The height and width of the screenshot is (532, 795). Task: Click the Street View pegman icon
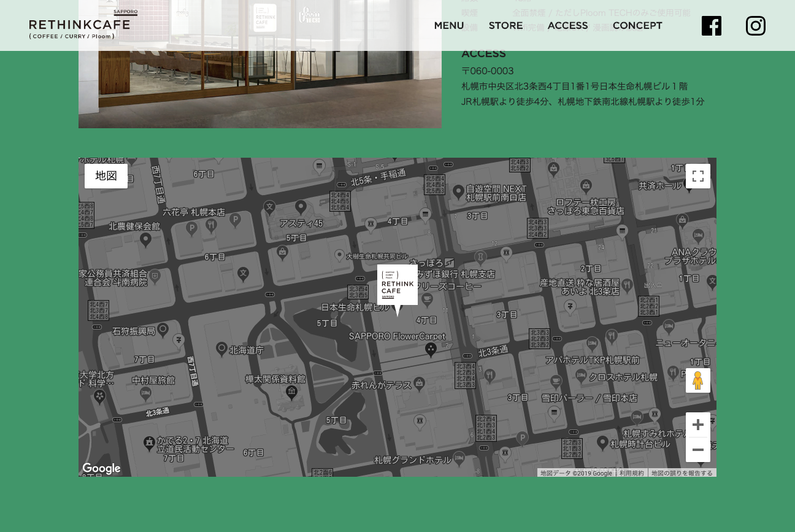point(698,380)
